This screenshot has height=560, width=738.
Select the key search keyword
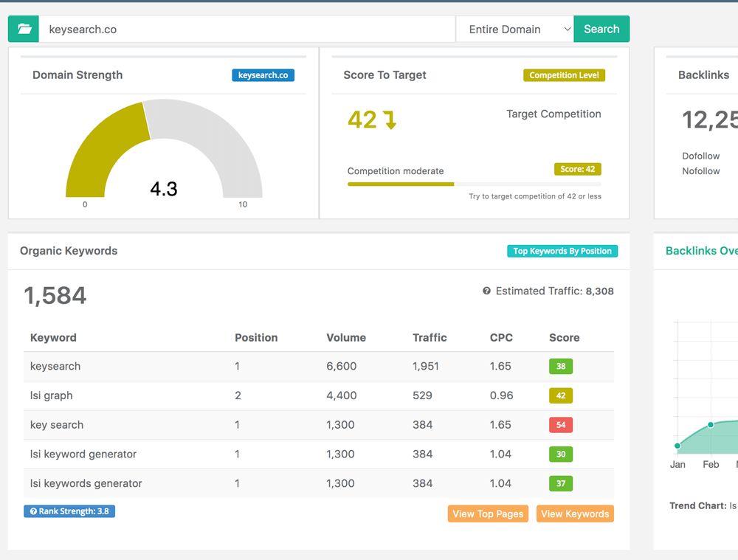tap(57, 424)
